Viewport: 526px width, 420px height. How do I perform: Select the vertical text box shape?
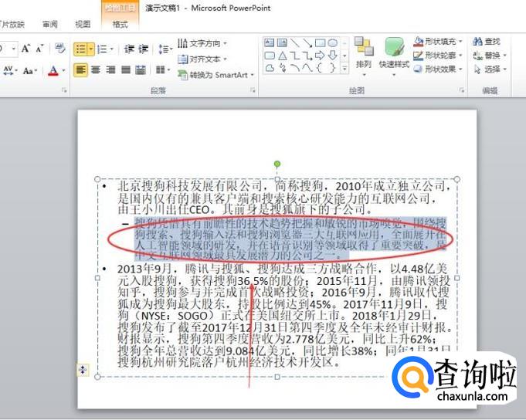[282, 43]
